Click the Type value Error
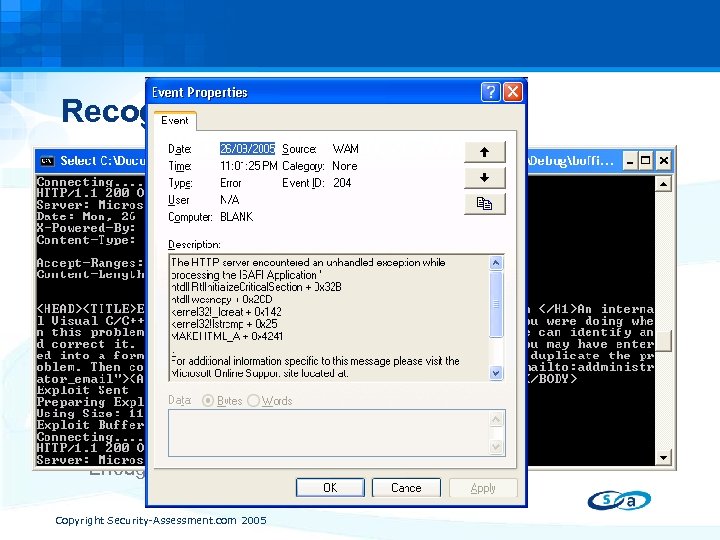This screenshot has height=540, width=720. pyautogui.click(x=231, y=183)
